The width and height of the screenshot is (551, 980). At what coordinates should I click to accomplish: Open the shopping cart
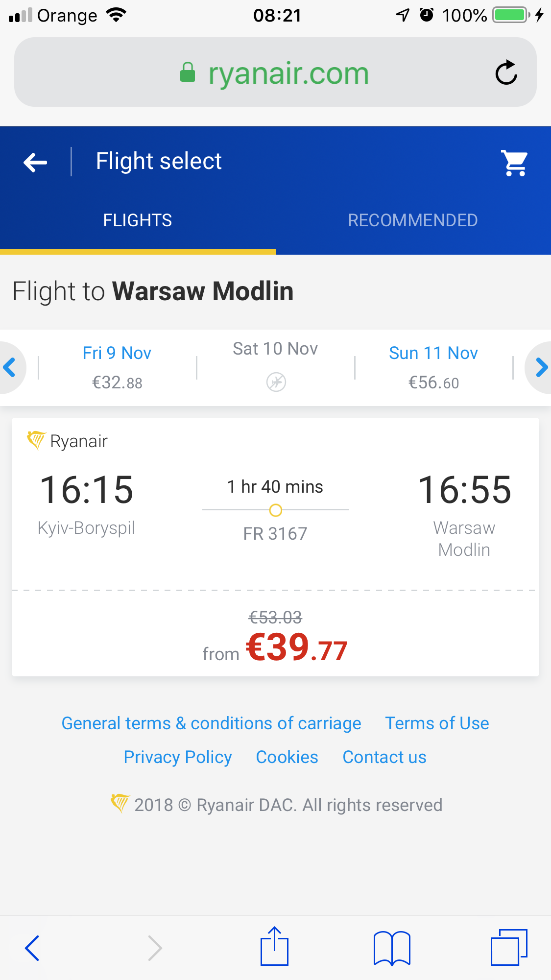point(515,163)
